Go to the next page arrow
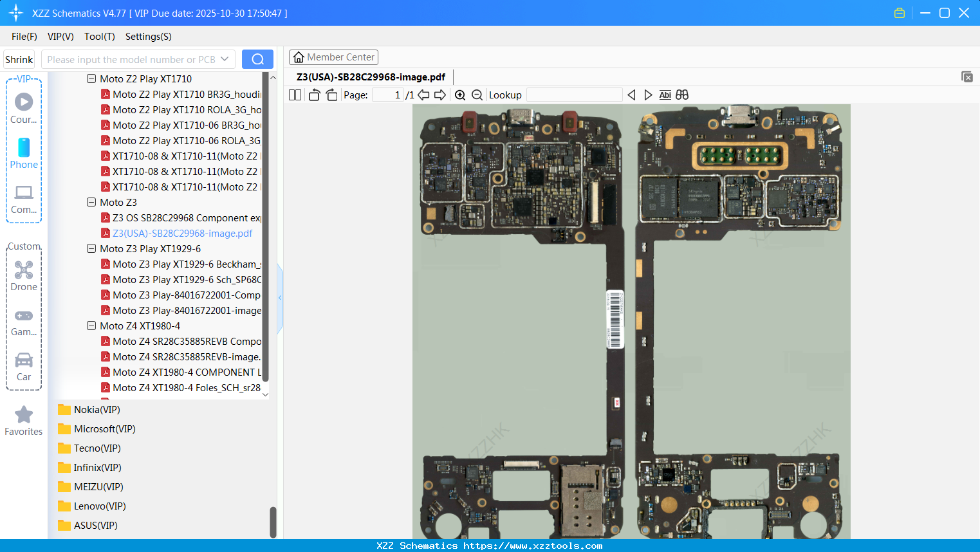 pyautogui.click(x=440, y=95)
